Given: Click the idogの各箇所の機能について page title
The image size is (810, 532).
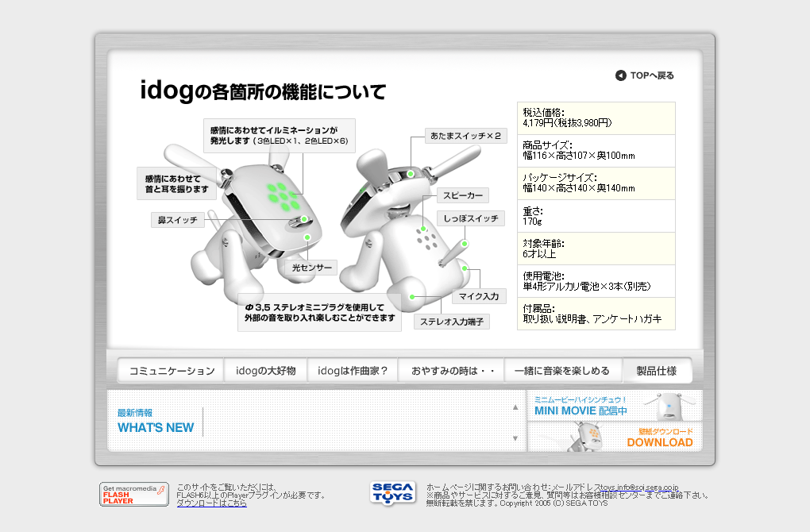Looking at the screenshot, I should tap(263, 91).
